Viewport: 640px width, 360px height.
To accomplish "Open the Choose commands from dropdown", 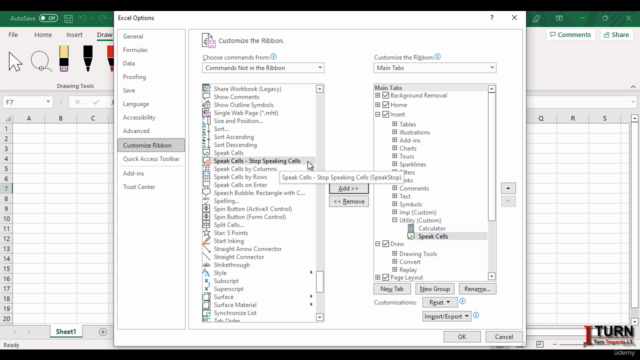I will pos(263,68).
